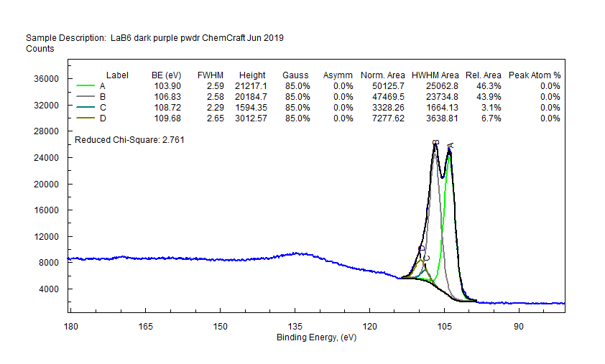Screen dimensions: 605x364
Task: Click the green legend line for peak A
Action: [86, 86]
